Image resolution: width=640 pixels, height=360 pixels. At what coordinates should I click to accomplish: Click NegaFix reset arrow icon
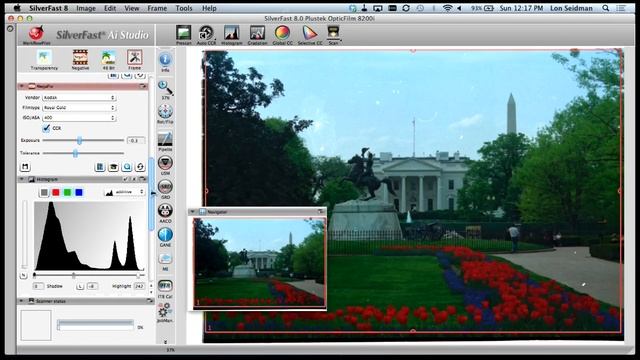[140, 167]
